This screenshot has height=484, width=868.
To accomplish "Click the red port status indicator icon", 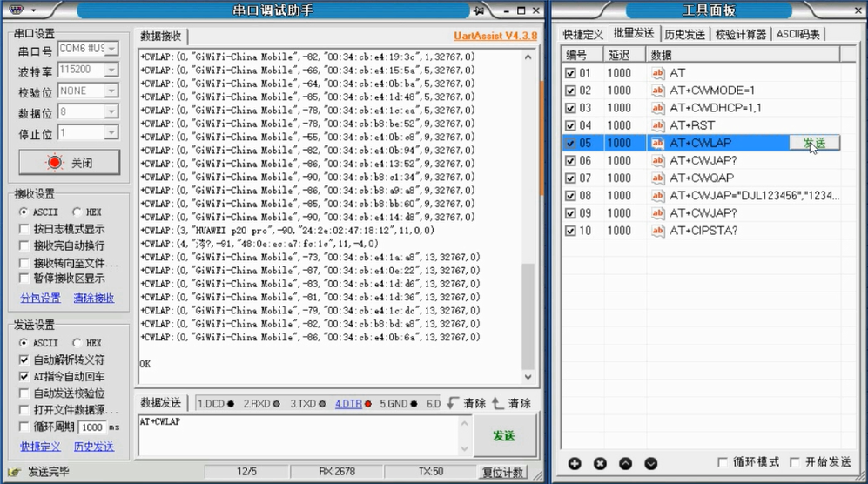I will [54, 162].
